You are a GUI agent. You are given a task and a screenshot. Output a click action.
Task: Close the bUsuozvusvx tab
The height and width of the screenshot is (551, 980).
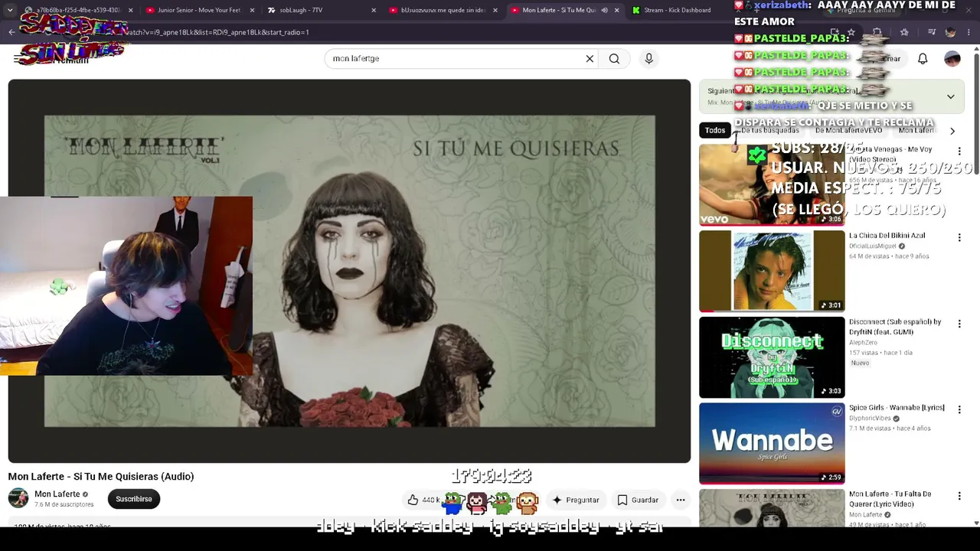click(495, 10)
